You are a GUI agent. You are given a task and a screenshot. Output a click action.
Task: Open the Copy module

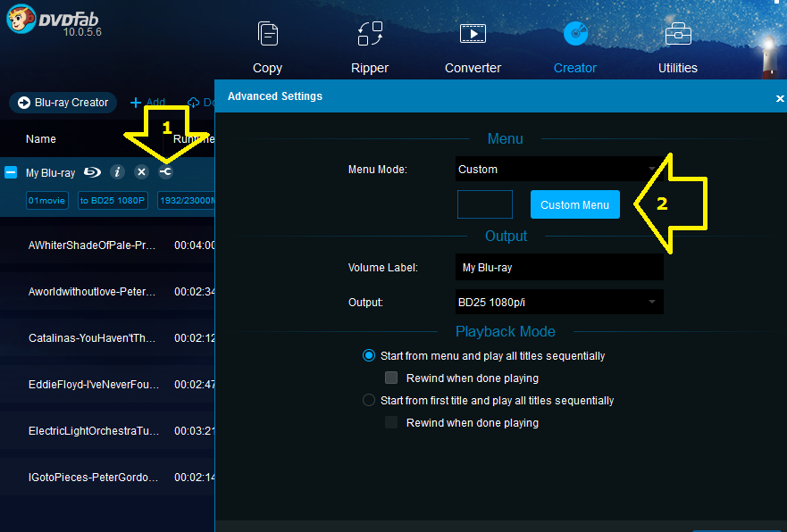tap(267, 46)
